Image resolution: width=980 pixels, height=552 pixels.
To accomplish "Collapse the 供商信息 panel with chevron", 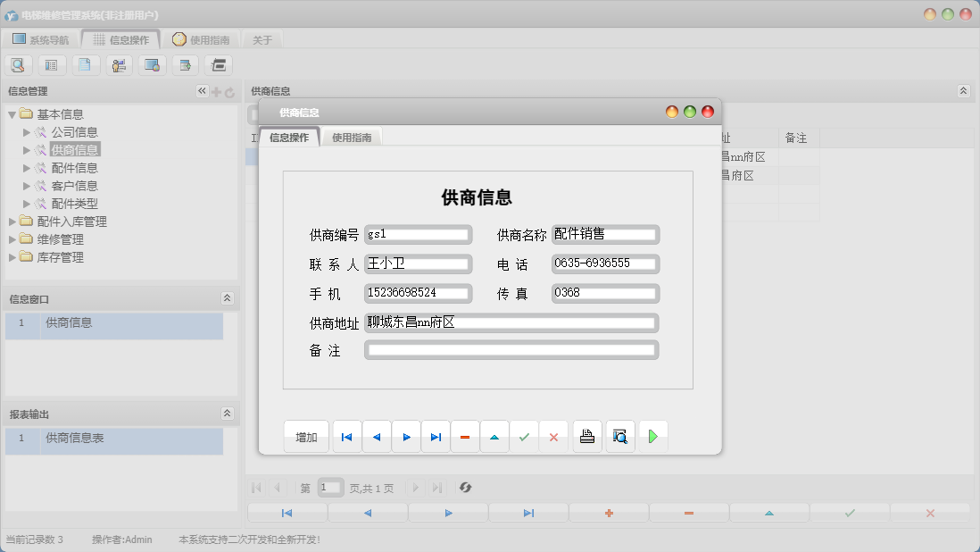I will pyautogui.click(x=962, y=90).
